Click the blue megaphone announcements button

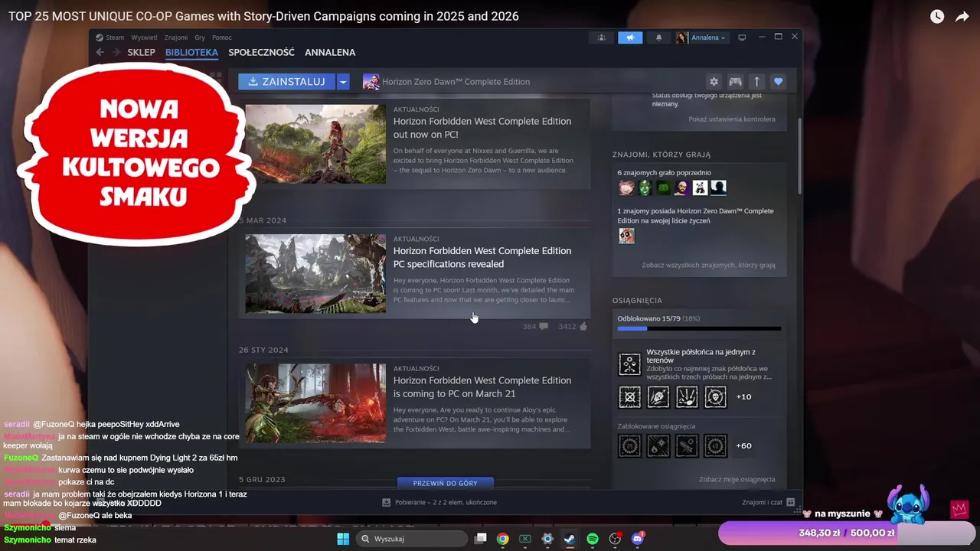[x=630, y=37]
